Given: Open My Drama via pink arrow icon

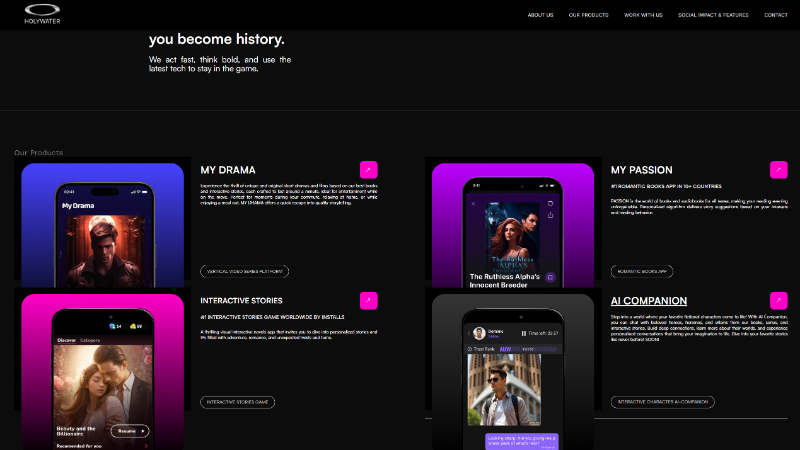Looking at the screenshot, I should 368,170.
